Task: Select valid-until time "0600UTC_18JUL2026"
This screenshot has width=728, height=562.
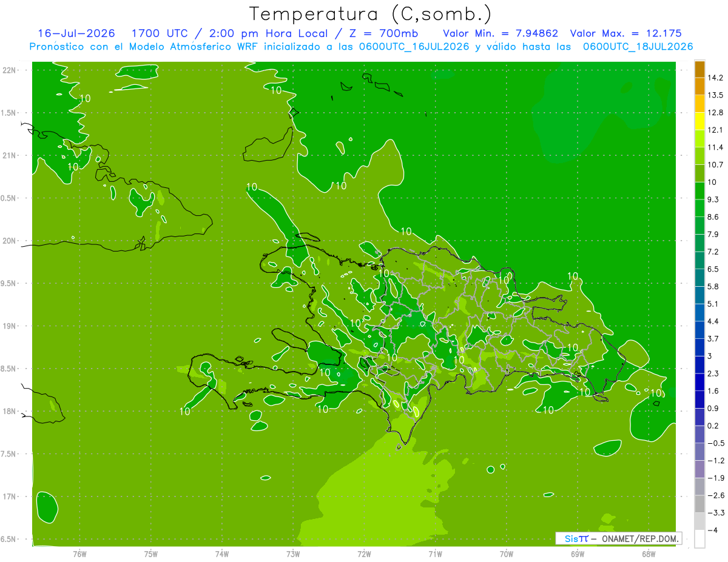Action: pos(638,47)
